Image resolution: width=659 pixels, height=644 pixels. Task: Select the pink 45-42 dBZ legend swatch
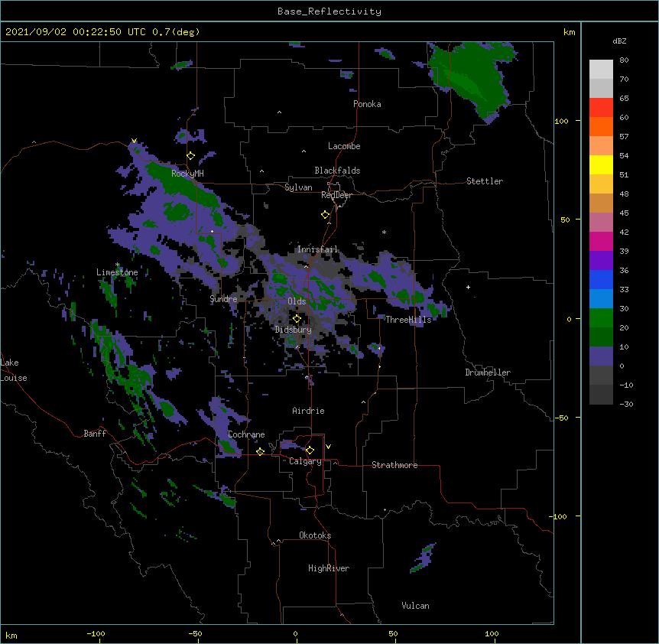pyautogui.click(x=601, y=222)
